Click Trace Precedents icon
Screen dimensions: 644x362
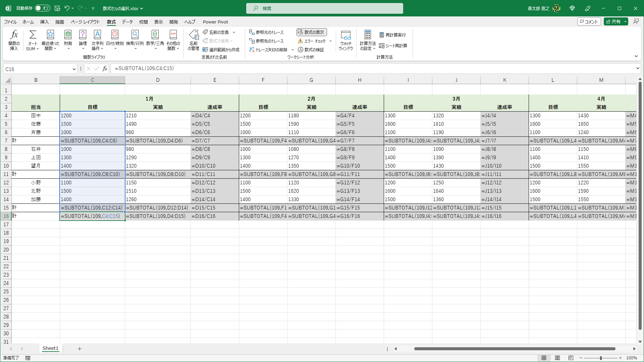click(252, 32)
